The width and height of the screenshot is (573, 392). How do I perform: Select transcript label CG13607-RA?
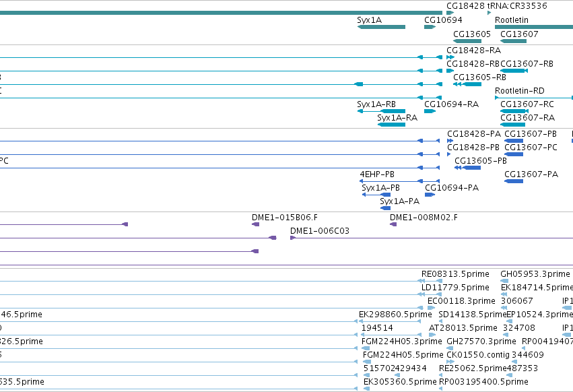pyautogui.click(x=527, y=118)
